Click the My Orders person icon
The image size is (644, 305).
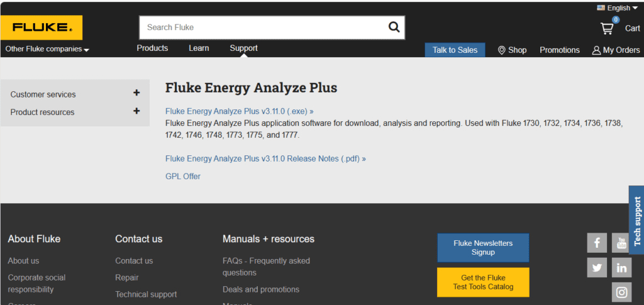(x=596, y=50)
